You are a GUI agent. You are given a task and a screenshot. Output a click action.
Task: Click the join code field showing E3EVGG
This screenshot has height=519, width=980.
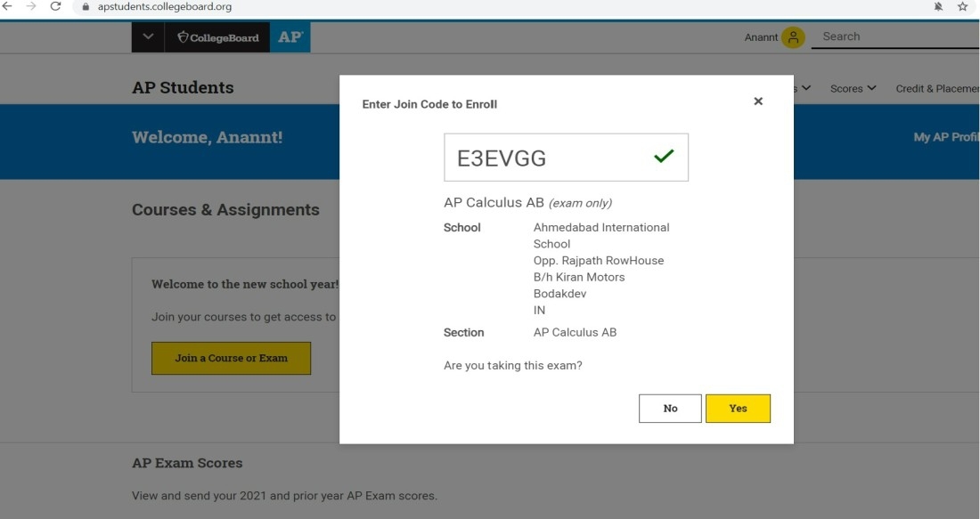pyautogui.click(x=567, y=158)
